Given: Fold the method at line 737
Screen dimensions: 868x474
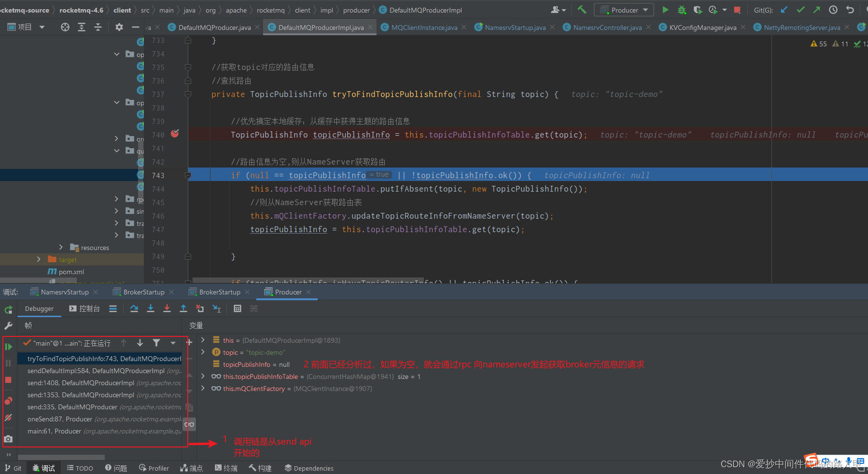Looking at the screenshot, I should point(188,94).
